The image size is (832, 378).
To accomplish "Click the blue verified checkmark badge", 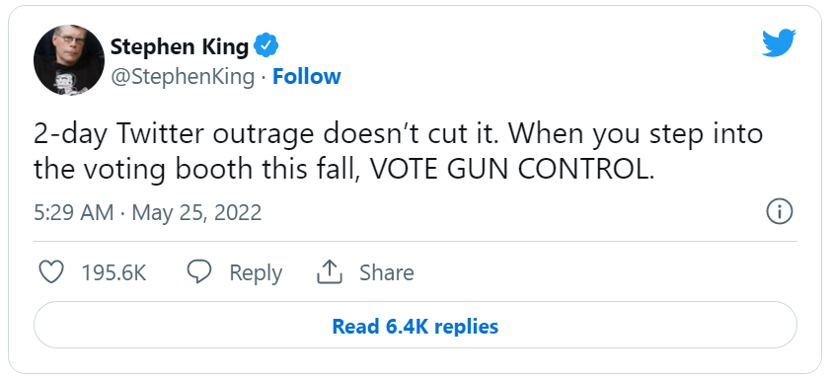I will [x=266, y=46].
